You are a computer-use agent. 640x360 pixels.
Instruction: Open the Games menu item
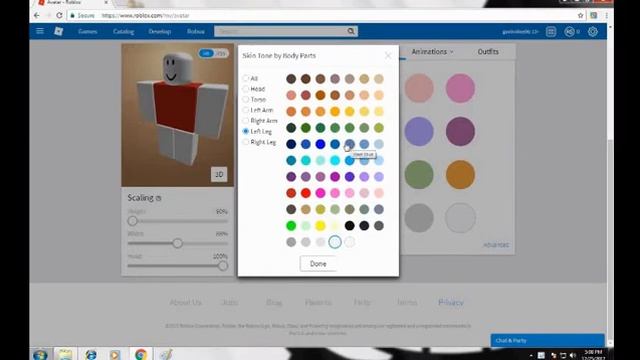tap(87, 31)
